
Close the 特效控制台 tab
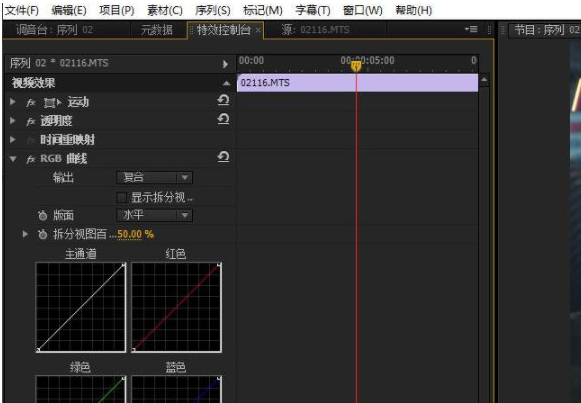(x=258, y=30)
